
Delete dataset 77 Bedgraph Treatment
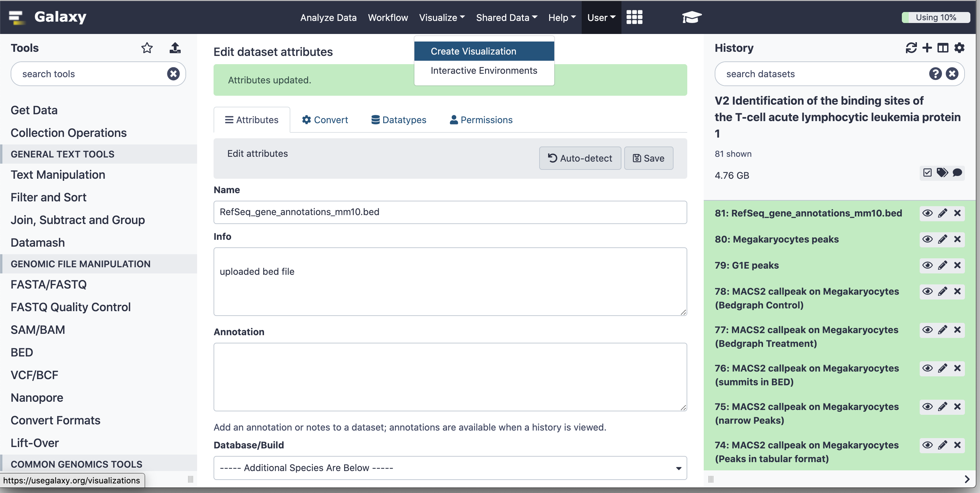[958, 330]
